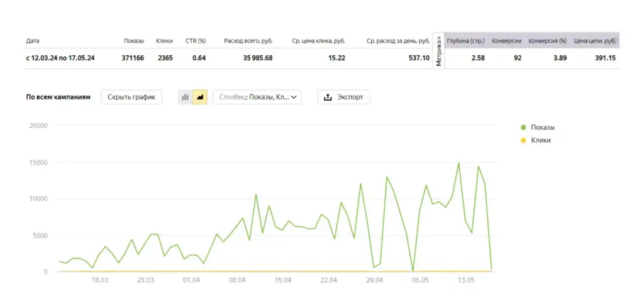Sort by Конверсии column header
The image size is (644, 291).
tap(506, 41)
